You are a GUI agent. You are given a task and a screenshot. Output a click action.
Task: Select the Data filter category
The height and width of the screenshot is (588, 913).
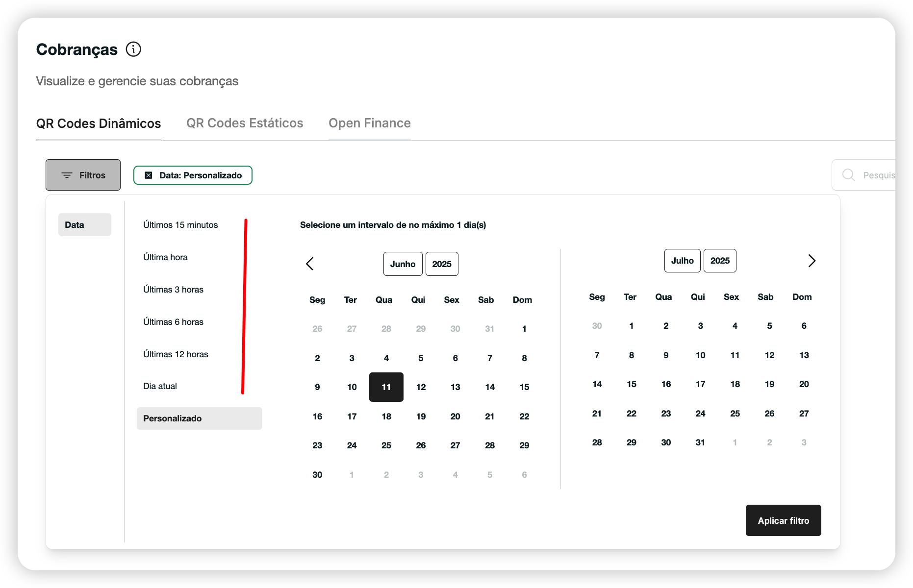click(x=84, y=225)
